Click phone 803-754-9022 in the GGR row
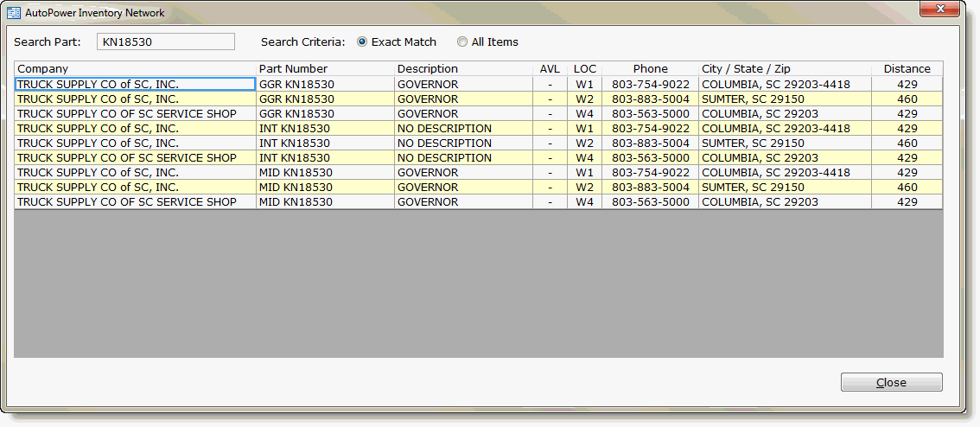This screenshot has height=427, width=980. pyautogui.click(x=650, y=85)
